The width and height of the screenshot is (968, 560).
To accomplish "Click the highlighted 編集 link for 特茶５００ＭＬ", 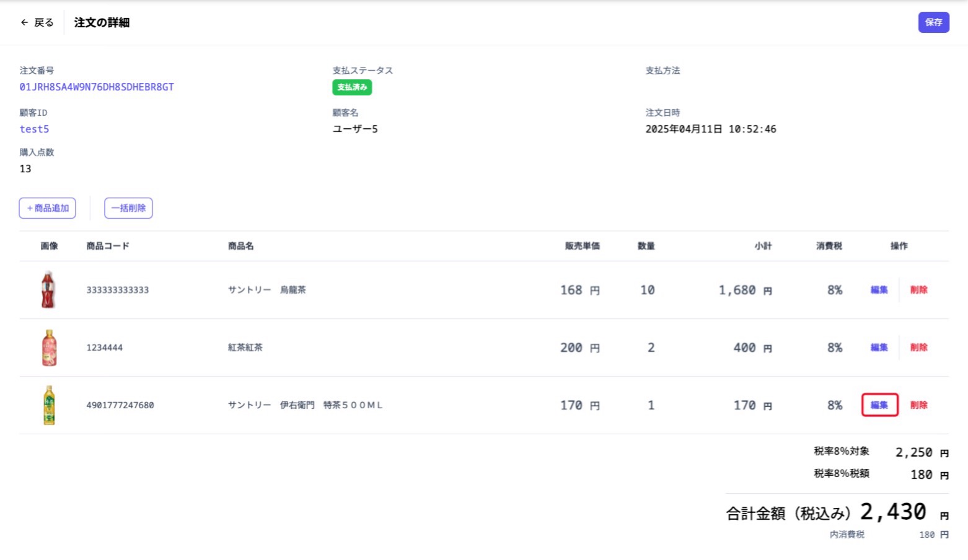I will tap(879, 405).
